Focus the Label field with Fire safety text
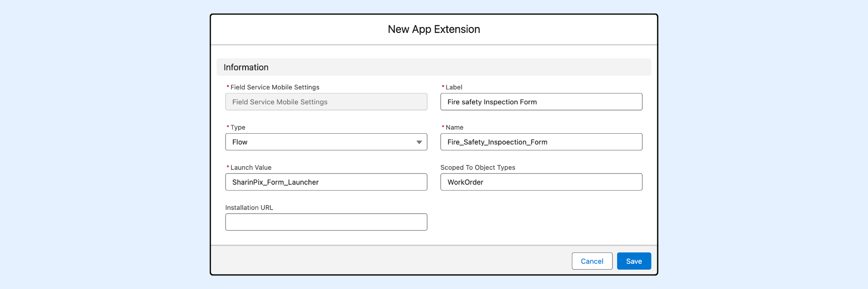The width and height of the screenshot is (868, 289). coord(541,102)
